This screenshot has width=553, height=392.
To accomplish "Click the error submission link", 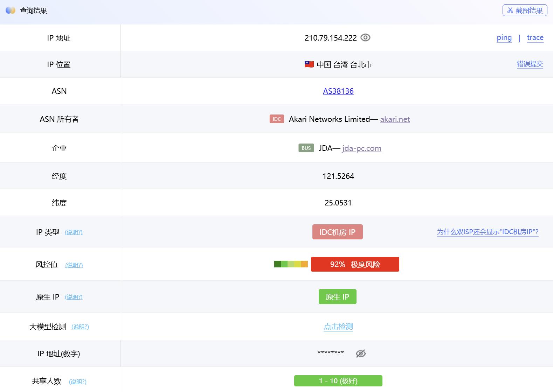I will pos(530,64).
